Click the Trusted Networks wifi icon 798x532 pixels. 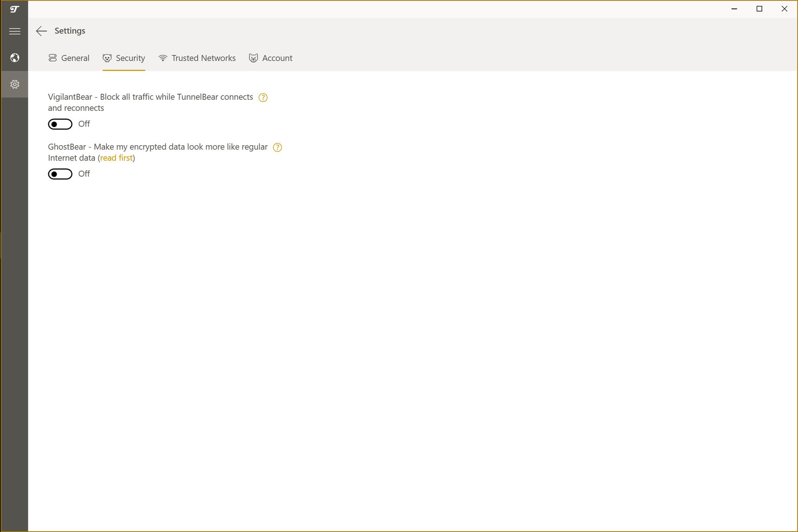coord(163,58)
